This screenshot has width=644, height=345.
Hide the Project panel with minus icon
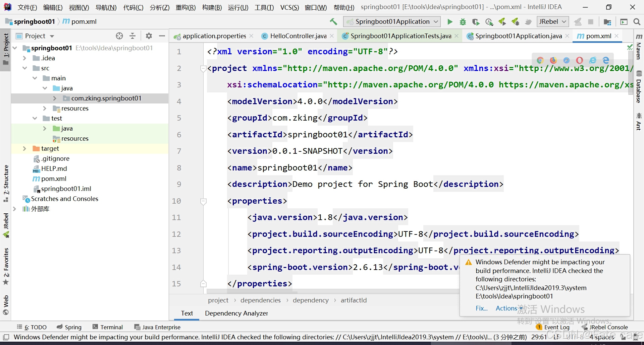(162, 36)
